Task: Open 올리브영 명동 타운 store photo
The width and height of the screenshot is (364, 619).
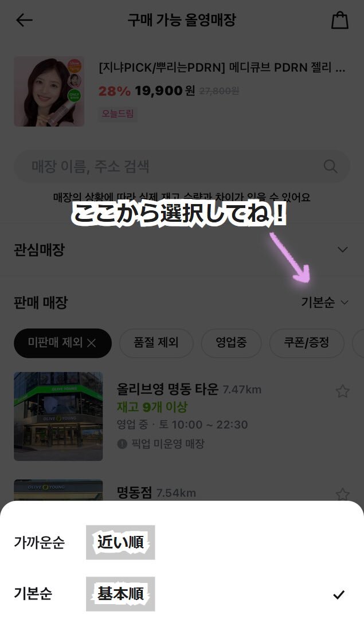Action: click(x=58, y=416)
